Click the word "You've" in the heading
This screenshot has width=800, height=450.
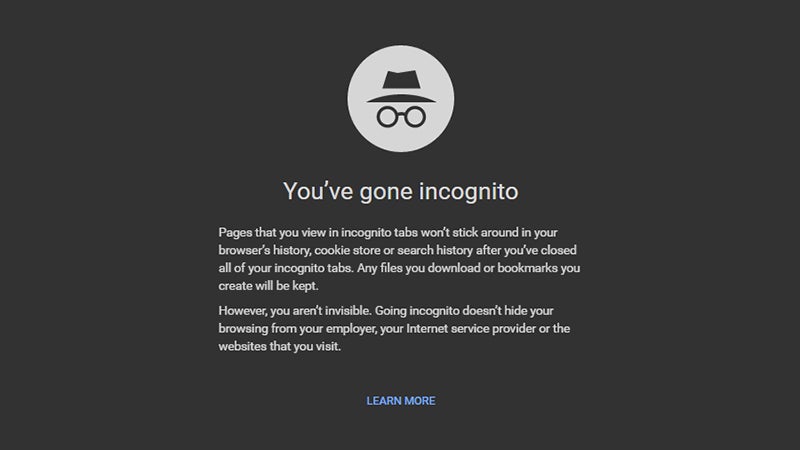coord(318,192)
